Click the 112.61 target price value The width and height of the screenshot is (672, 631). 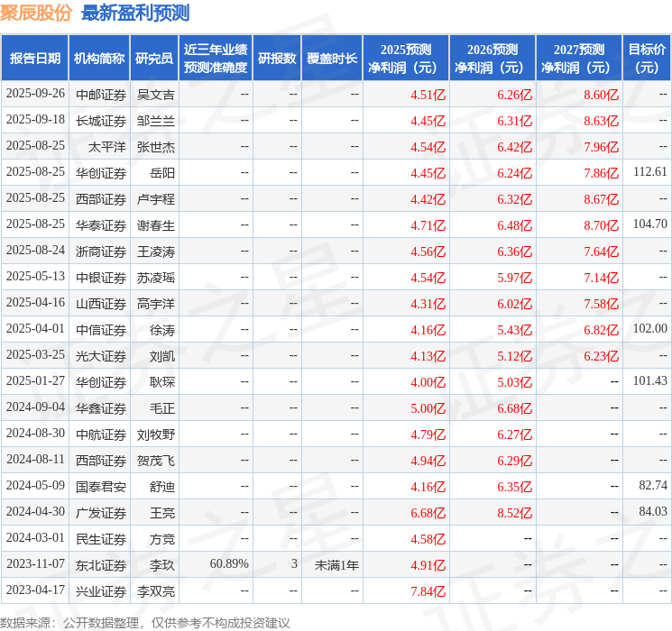[x=649, y=172]
